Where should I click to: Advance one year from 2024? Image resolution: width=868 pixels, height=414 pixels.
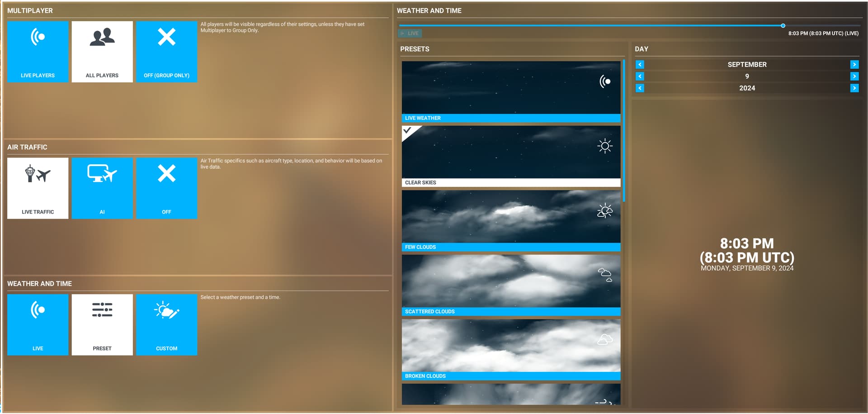point(854,88)
